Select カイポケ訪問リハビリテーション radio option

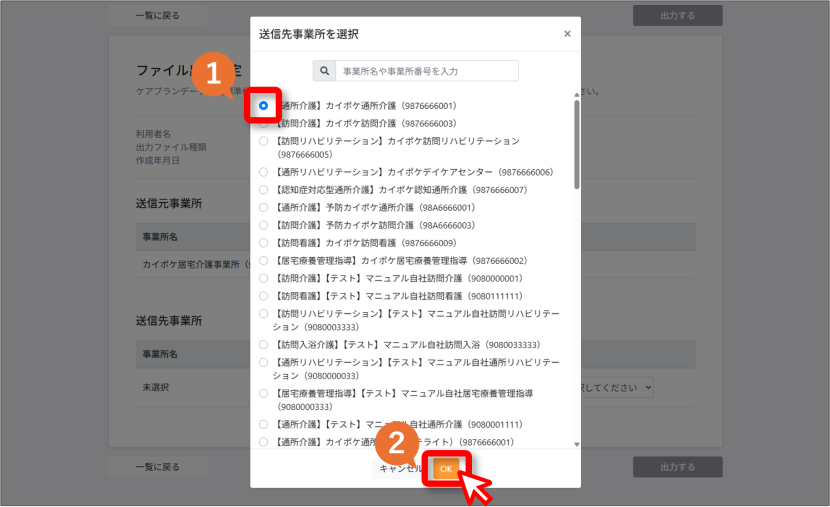tap(263, 141)
